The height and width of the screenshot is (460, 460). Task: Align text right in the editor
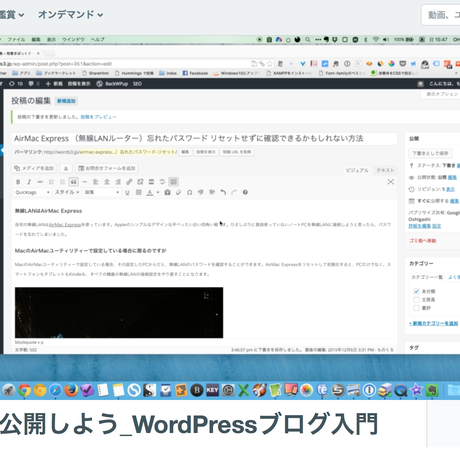coord(118,182)
